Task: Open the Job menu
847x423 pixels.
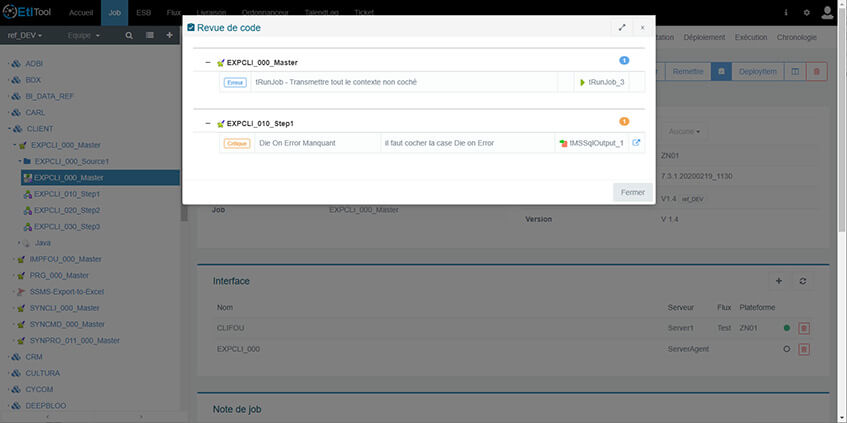Action: pyautogui.click(x=115, y=12)
